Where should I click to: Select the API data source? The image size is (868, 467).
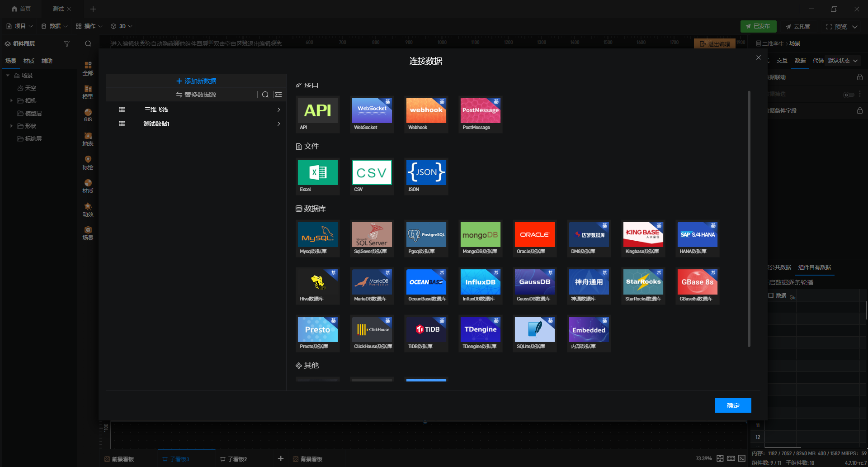tap(318, 114)
